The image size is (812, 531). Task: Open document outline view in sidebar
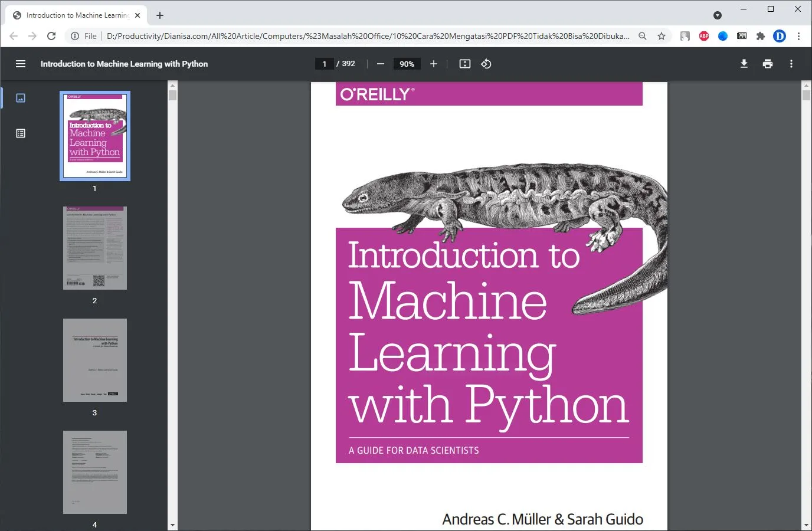tap(21, 133)
